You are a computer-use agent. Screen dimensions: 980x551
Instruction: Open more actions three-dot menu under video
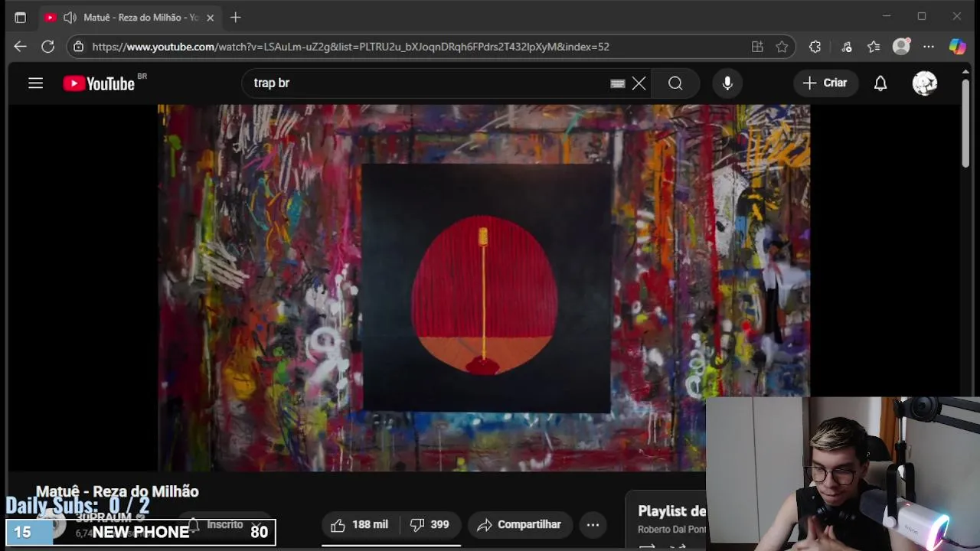coord(593,525)
